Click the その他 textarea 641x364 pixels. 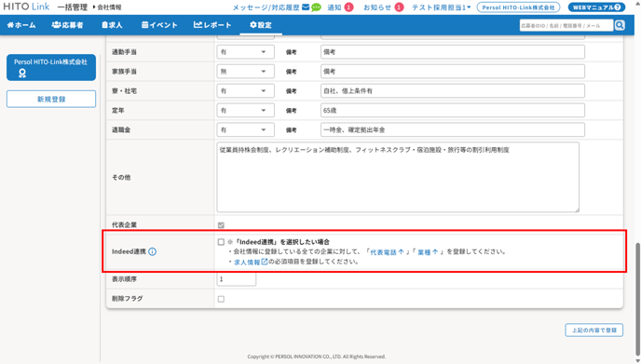(x=398, y=177)
